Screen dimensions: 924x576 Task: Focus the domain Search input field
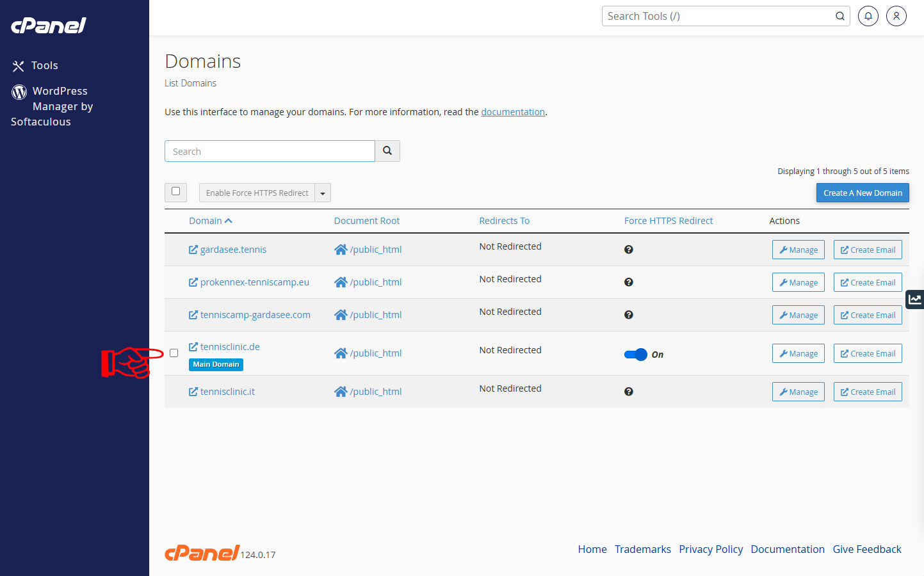click(x=270, y=152)
